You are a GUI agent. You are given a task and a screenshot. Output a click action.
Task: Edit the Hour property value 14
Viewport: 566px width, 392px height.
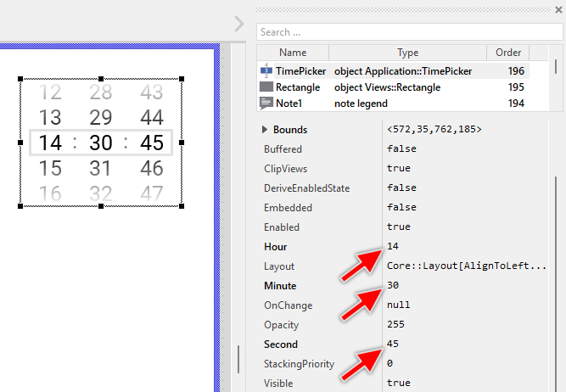point(392,247)
